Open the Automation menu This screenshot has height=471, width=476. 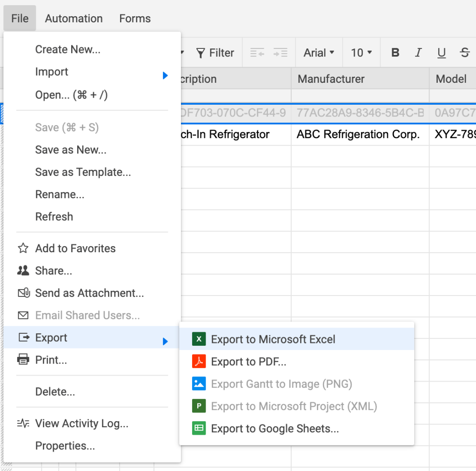[x=74, y=19]
